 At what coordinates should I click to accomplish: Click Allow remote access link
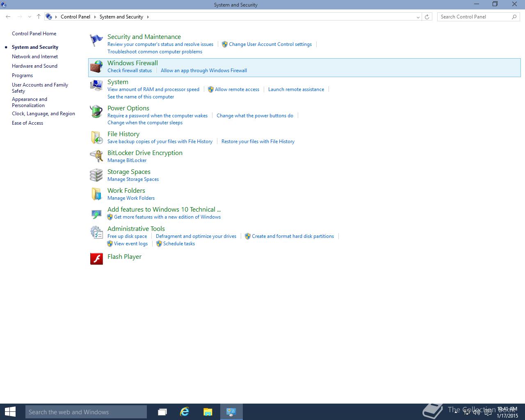(237, 89)
